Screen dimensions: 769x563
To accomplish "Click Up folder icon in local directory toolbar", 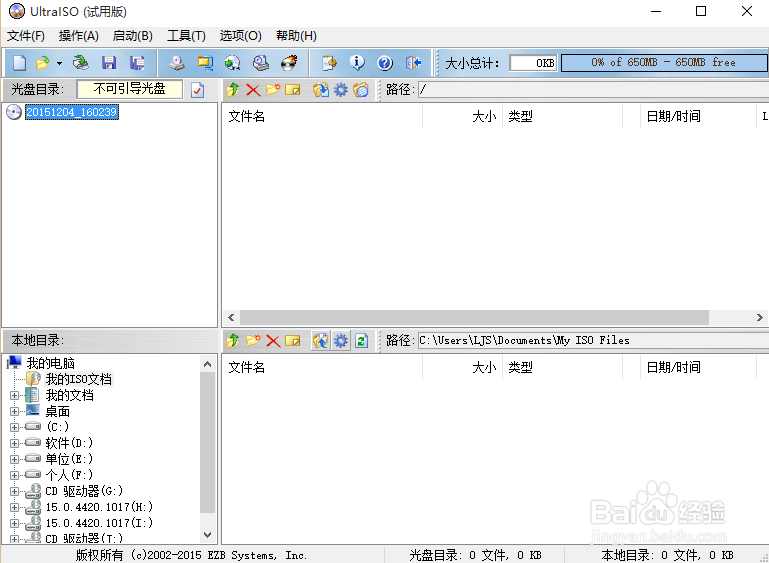I will (233, 340).
